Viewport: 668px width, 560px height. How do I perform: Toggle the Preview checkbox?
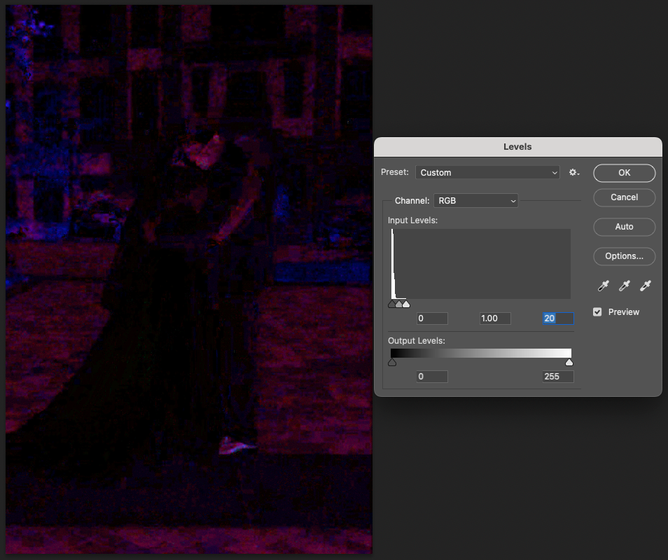coord(597,312)
